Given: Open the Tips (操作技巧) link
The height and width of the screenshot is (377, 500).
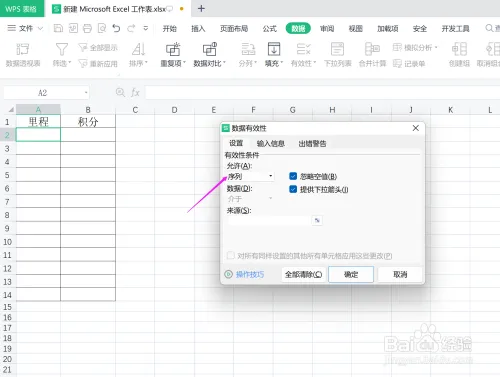Looking at the screenshot, I should 245,274.
